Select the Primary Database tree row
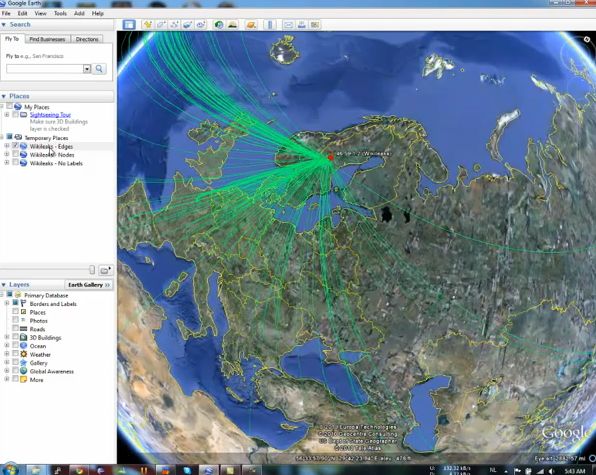 pos(46,295)
